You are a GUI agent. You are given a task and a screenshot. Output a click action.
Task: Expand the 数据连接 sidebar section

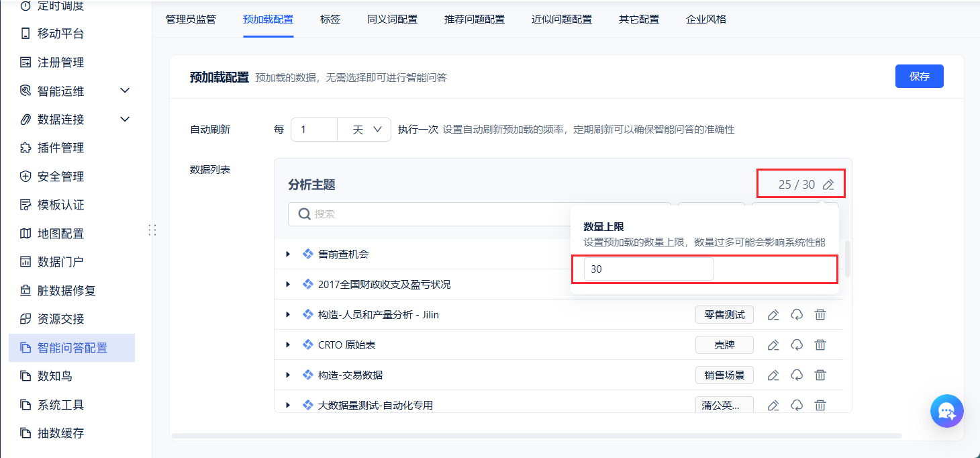coord(125,120)
